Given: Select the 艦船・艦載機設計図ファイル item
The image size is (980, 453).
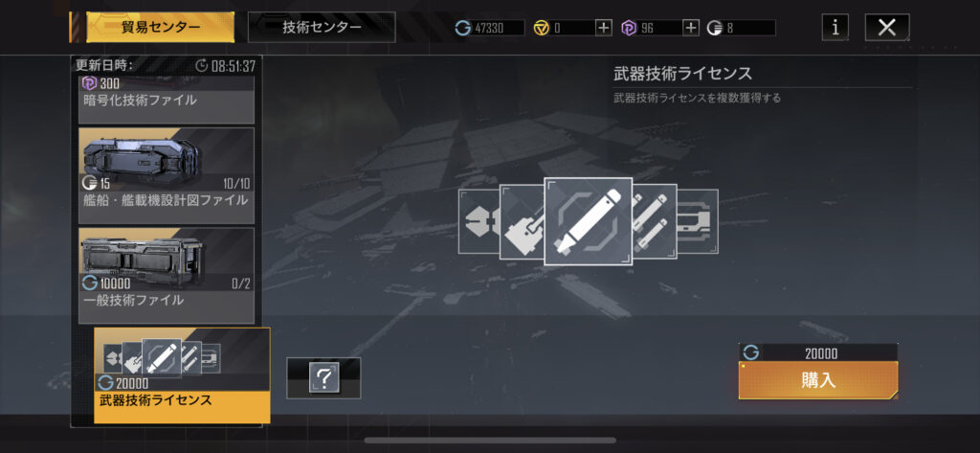Looking at the screenshot, I should click(167, 176).
